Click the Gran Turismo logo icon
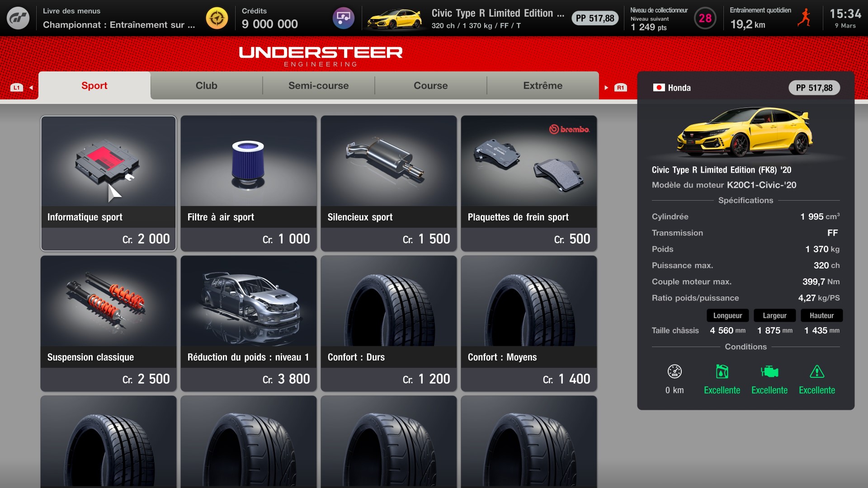The image size is (868, 488). (x=18, y=18)
